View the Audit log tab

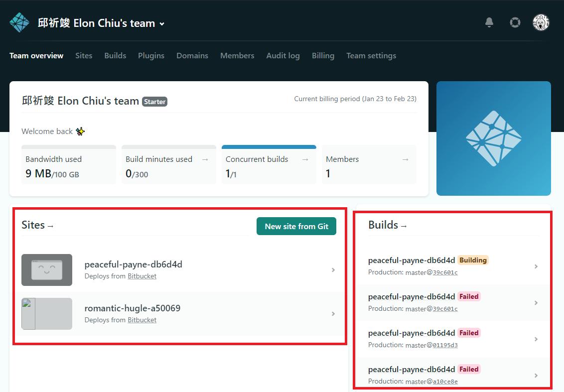point(283,56)
